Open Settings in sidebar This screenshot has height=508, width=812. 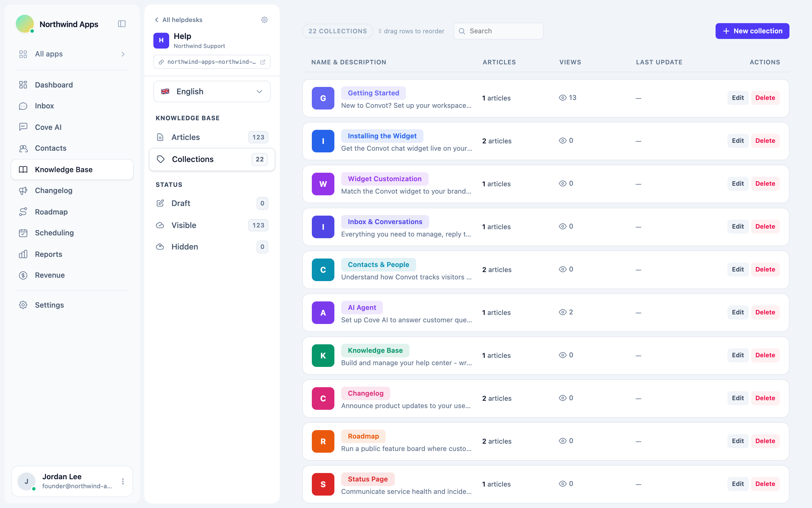[x=72, y=305]
